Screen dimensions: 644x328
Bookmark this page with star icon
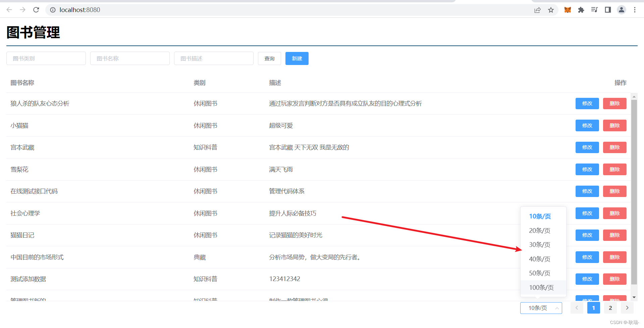(x=551, y=10)
